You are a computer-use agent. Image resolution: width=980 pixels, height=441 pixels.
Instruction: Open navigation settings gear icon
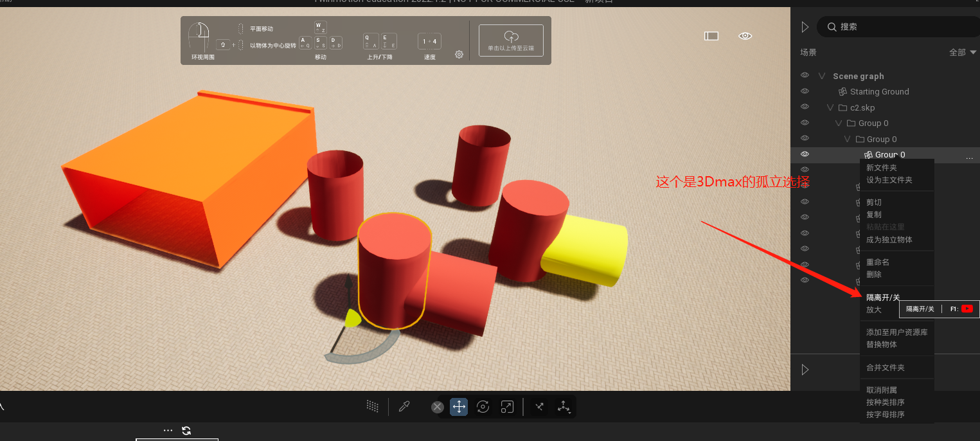point(459,55)
